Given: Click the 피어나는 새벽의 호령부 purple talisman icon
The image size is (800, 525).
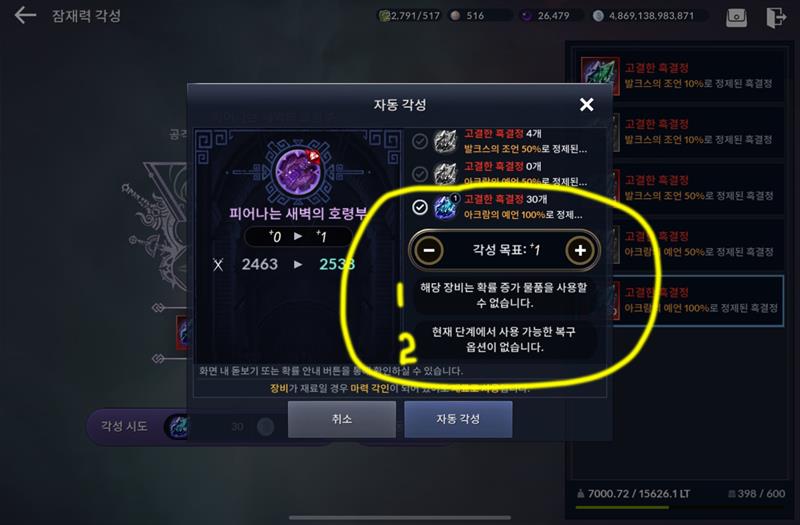Looking at the screenshot, I should [298, 171].
